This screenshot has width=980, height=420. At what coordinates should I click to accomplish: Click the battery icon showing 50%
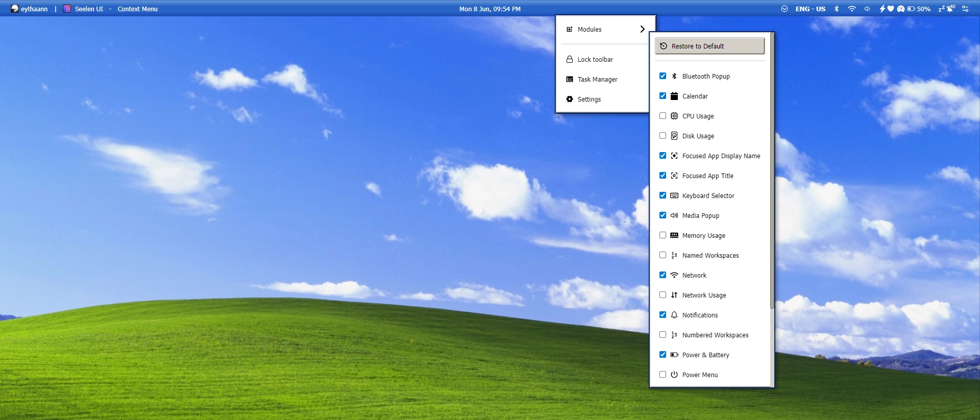pyautogui.click(x=911, y=9)
